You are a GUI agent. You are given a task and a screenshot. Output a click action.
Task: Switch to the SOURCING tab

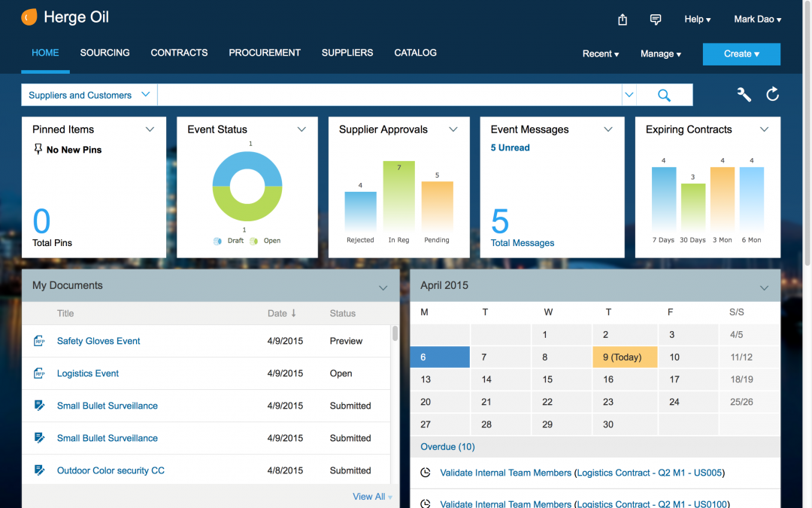[x=105, y=53]
